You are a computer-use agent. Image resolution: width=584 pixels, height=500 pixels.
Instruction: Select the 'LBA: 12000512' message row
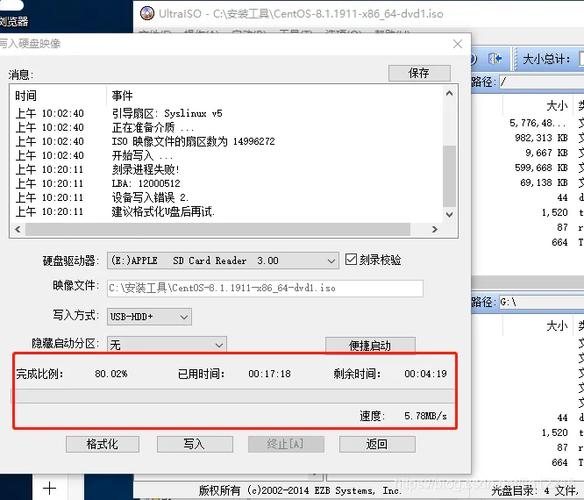[x=227, y=183]
